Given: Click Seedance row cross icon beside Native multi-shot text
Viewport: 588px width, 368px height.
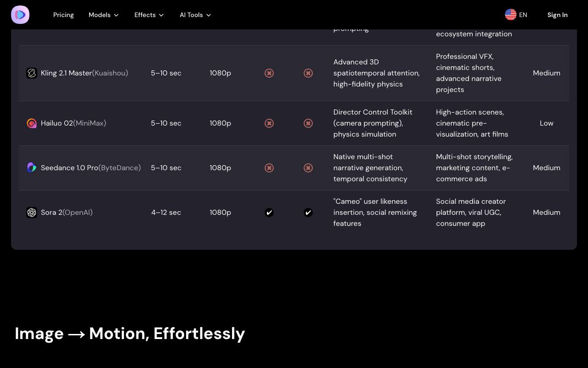Looking at the screenshot, I should click(x=308, y=168).
